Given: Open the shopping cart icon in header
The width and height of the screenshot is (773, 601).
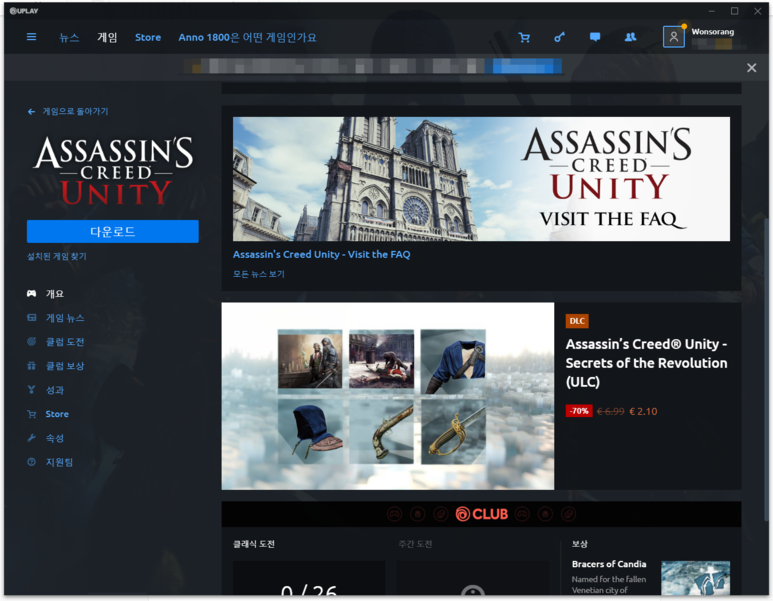Looking at the screenshot, I should point(524,37).
